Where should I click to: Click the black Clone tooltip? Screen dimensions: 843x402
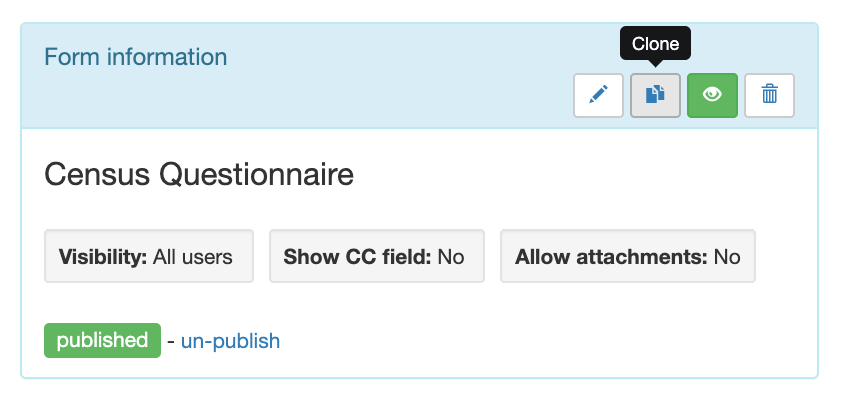(x=655, y=43)
